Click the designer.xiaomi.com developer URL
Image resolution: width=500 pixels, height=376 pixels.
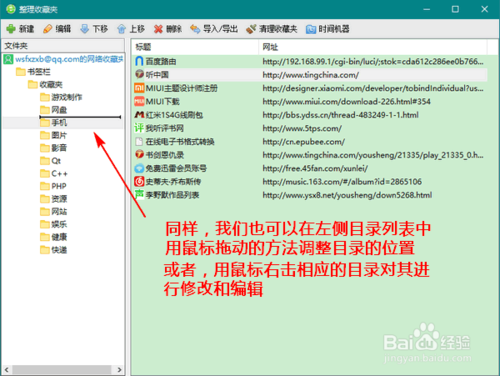(373, 88)
